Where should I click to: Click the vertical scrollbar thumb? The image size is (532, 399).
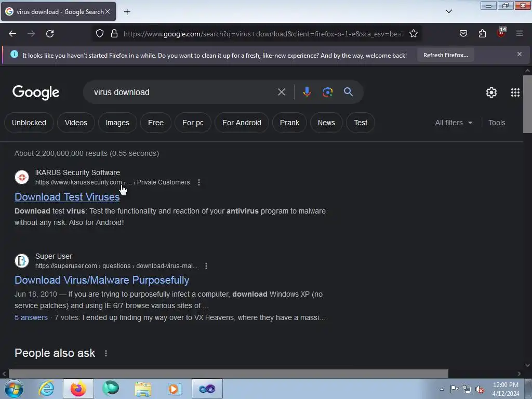pyautogui.click(x=527, y=104)
